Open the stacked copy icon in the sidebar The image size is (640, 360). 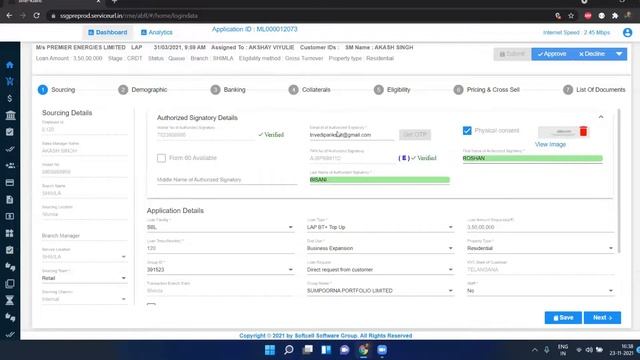point(10,283)
